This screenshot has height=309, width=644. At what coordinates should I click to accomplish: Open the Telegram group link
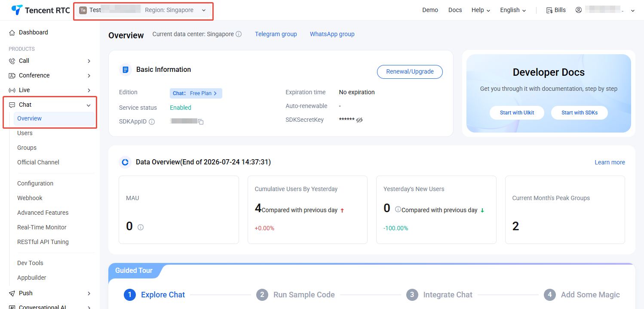(276, 34)
